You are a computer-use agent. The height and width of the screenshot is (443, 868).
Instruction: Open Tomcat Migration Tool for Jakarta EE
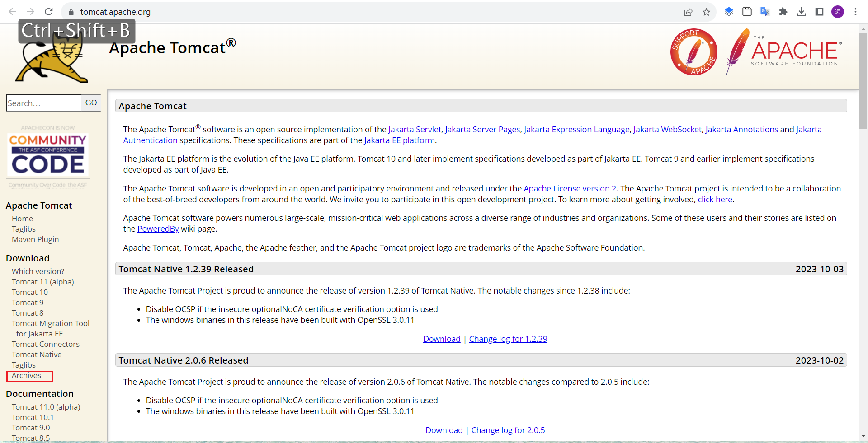pos(51,328)
